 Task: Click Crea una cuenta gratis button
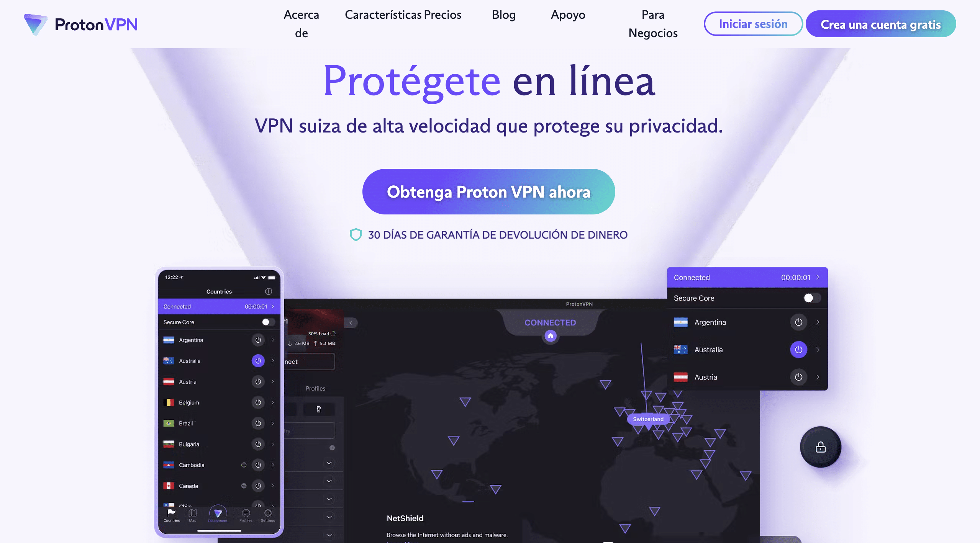coord(880,23)
